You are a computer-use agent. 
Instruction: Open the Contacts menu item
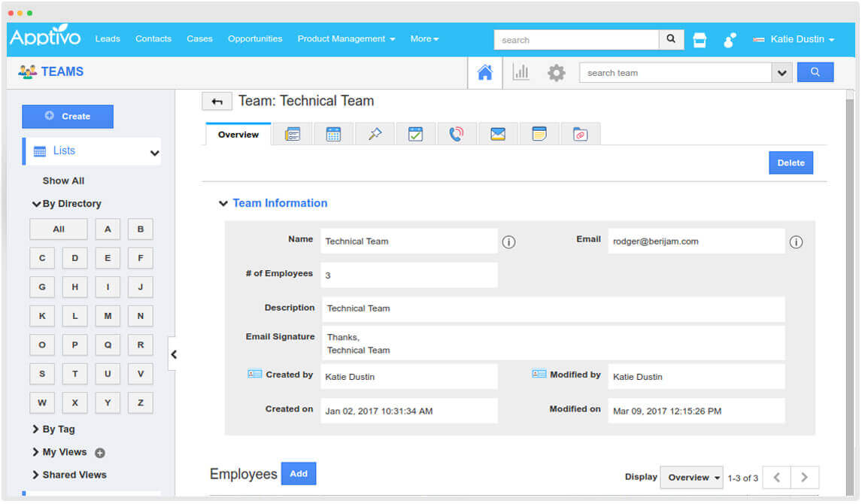[x=153, y=38]
